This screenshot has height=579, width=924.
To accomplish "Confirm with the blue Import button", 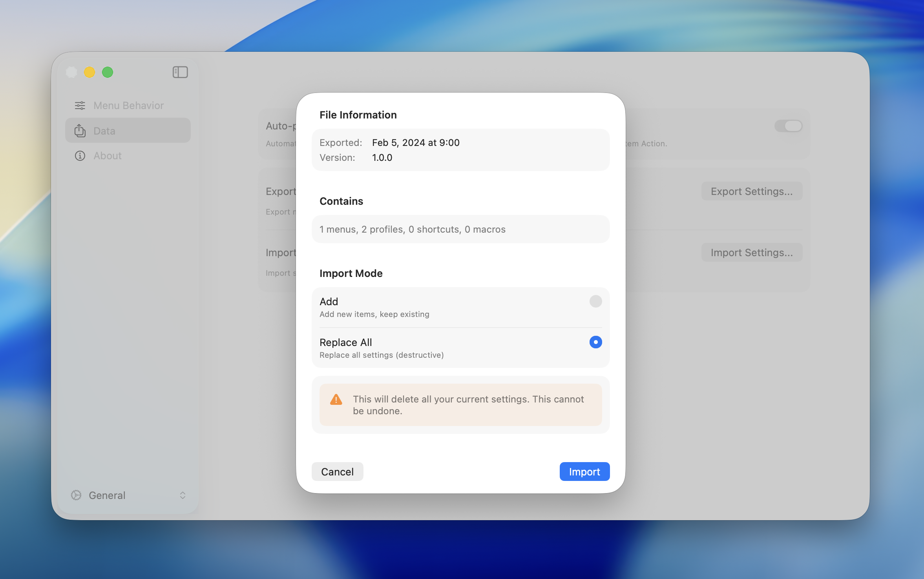I will (x=584, y=472).
